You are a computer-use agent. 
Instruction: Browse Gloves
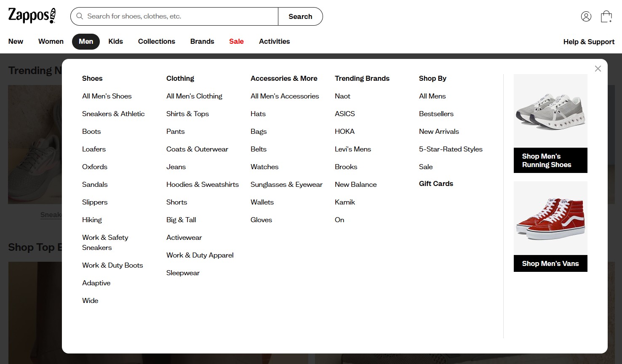click(261, 220)
